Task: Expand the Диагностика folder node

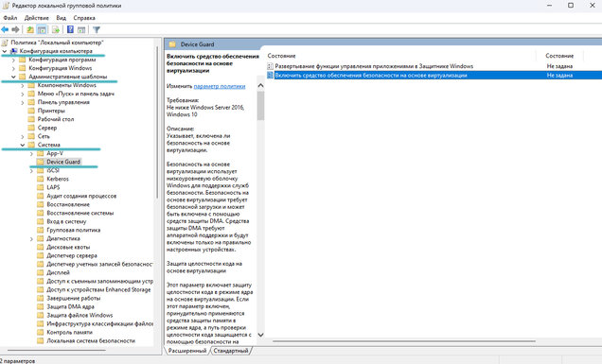Action: coord(31,239)
